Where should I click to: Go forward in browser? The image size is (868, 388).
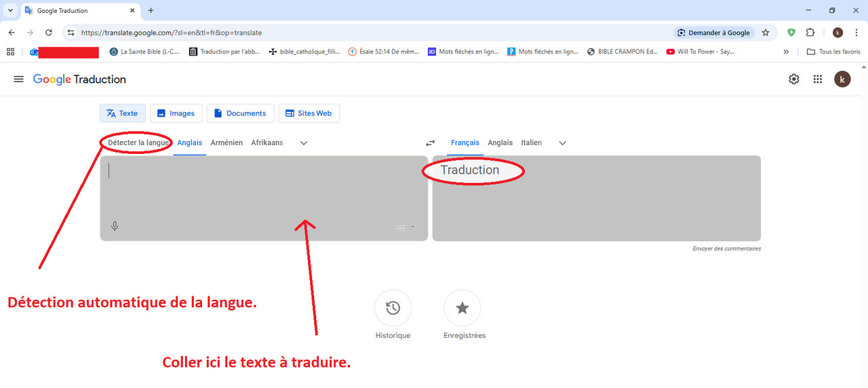tap(30, 33)
